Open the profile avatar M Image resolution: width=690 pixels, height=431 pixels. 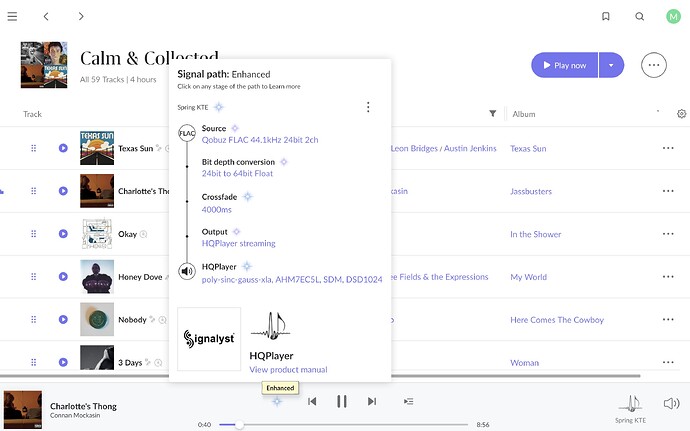tap(673, 17)
